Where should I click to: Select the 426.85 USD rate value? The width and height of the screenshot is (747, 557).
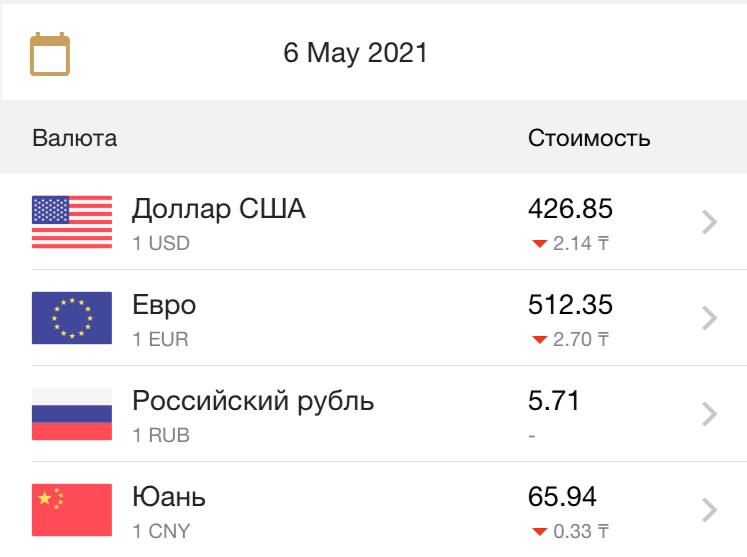click(570, 209)
